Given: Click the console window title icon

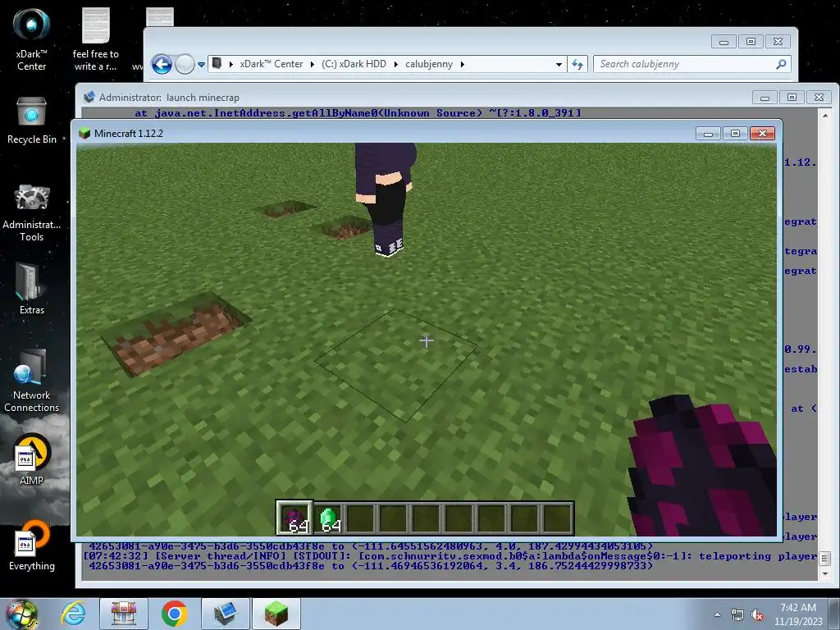Looking at the screenshot, I should [89, 97].
